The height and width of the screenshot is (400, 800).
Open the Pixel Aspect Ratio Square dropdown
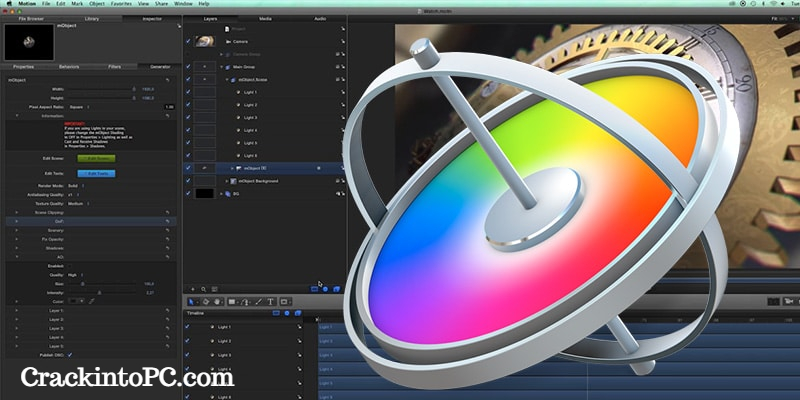coord(79,107)
